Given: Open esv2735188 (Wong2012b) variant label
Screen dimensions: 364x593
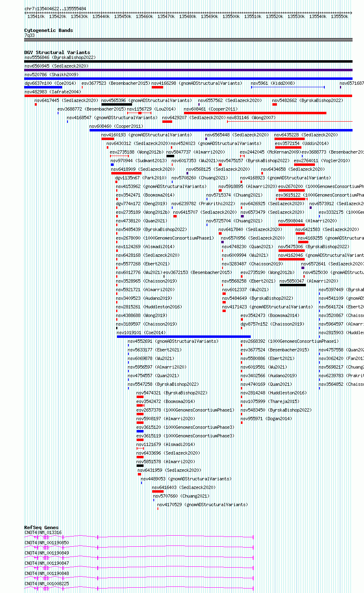Looking at the screenshot, I should tap(137, 152).
